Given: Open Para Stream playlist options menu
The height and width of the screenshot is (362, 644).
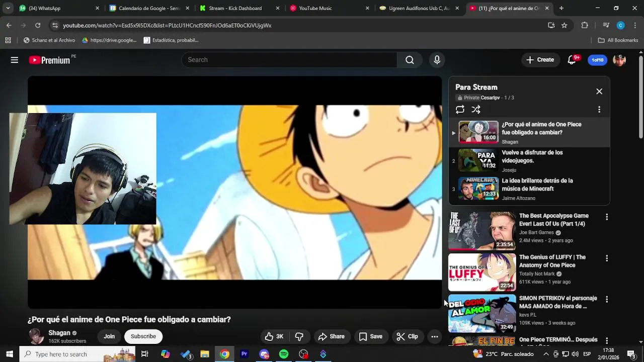Looking at the screenshot, I should tap(599, 110).
